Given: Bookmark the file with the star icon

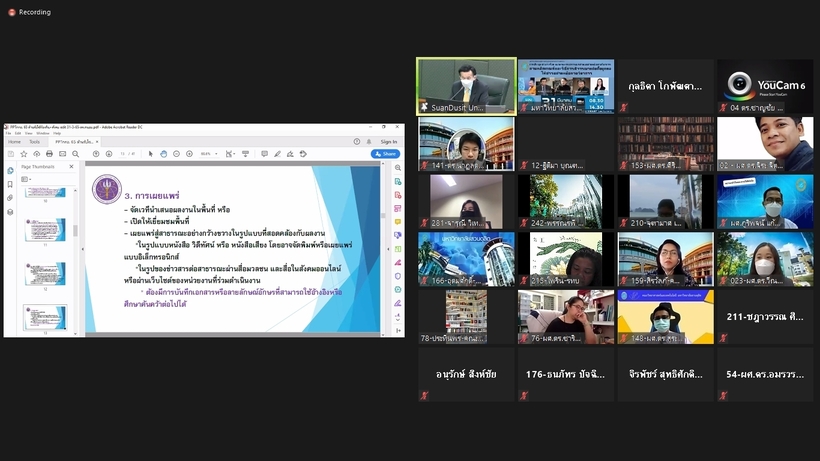Looking at the screenshot, I should [x=23, y=154].
